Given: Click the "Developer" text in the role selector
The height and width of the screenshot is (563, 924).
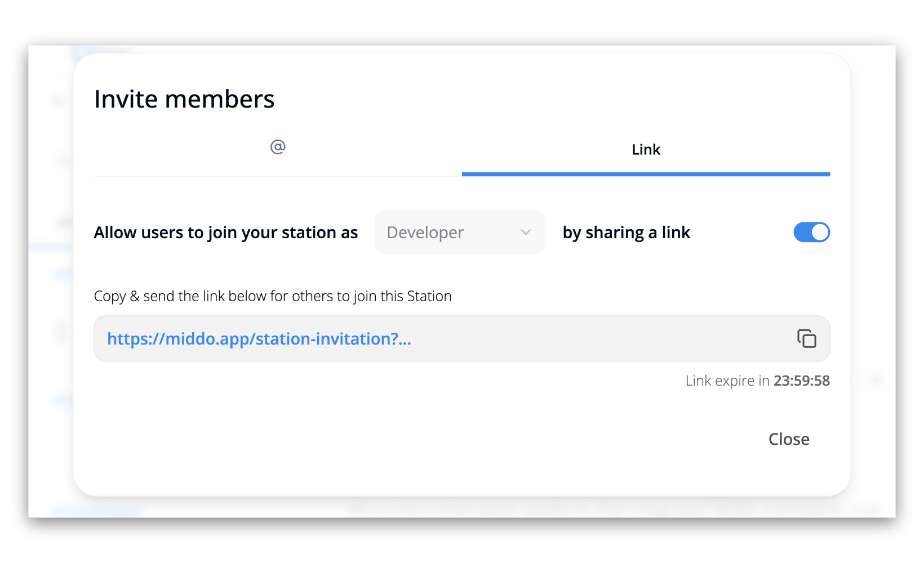Looking at the screenshot, I should (425, 233).
